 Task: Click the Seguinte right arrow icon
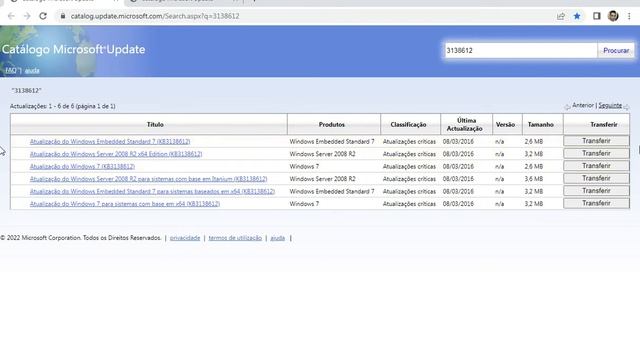(x=626, y=107)
